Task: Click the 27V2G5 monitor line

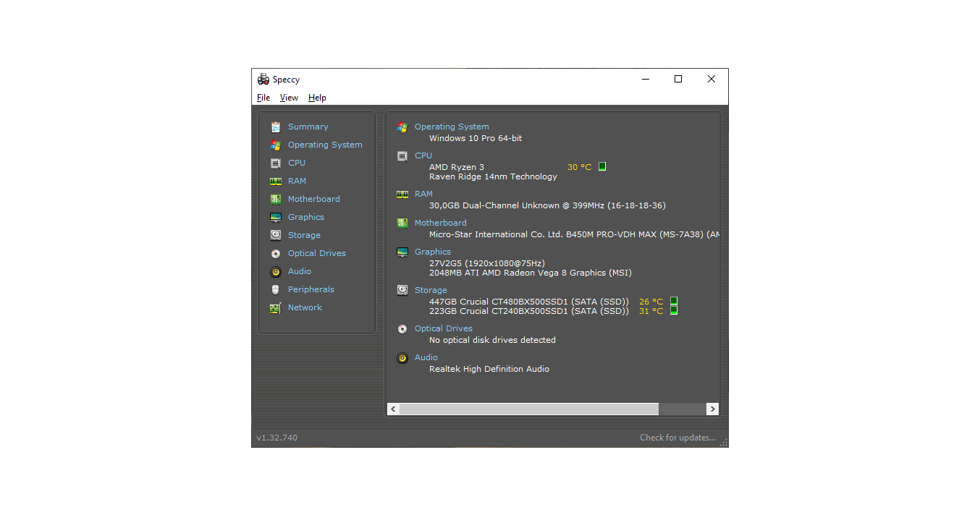Action: 487,263
